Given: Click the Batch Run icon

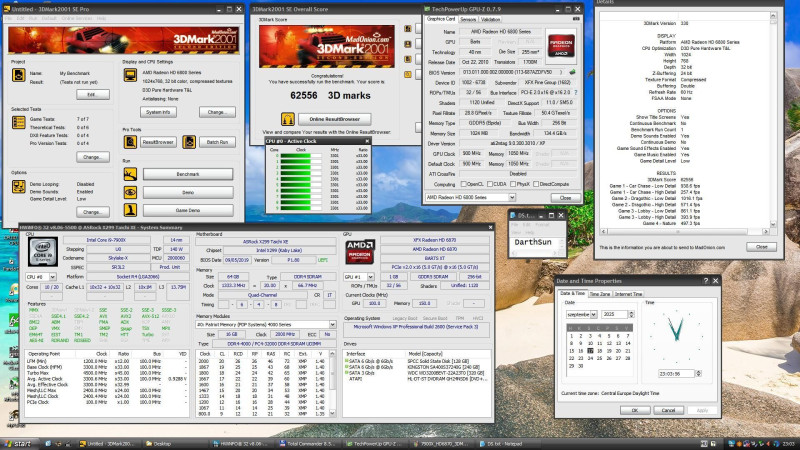Looking at the screenshot, I should click(189, 142).
